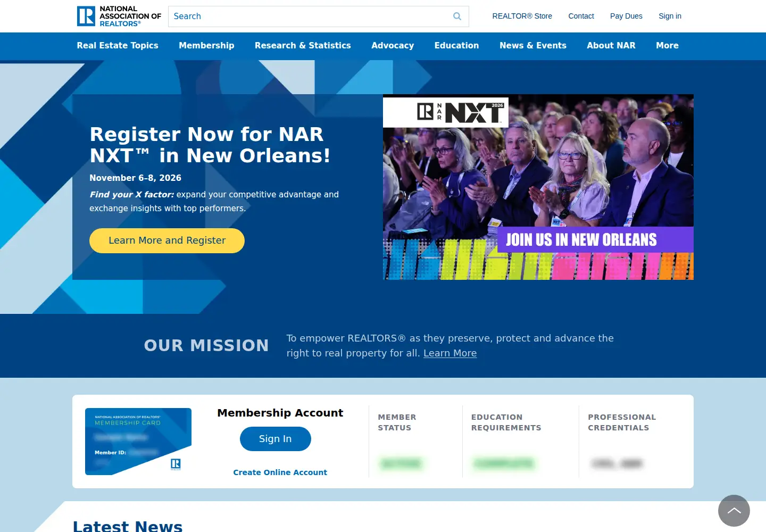Click the NAR logo in the header
This screenshot has width=766, height=532.
click(119, 16)
